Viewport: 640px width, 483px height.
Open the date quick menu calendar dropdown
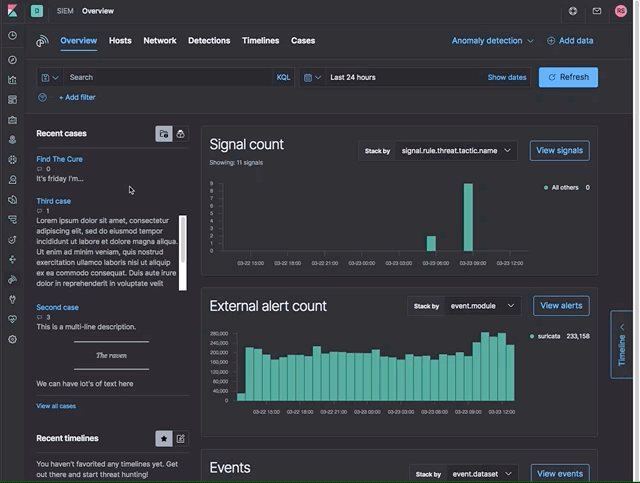coord(313,77)
